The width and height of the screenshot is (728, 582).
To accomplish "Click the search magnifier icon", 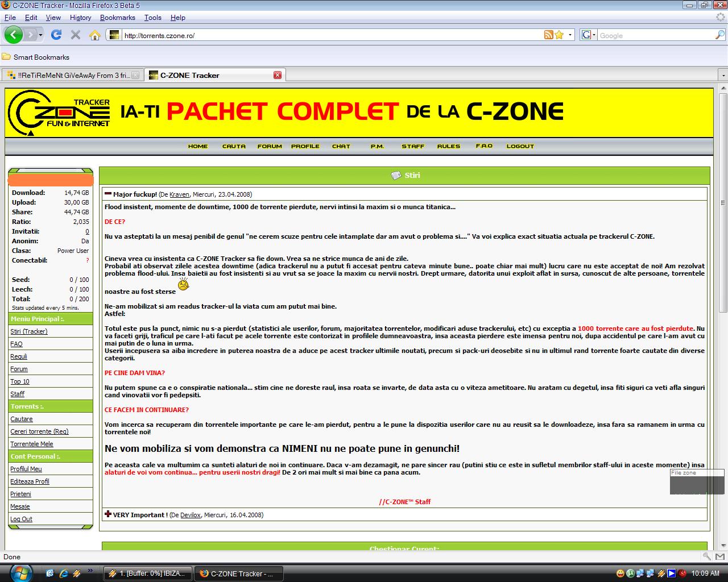I will pos(719,35).
